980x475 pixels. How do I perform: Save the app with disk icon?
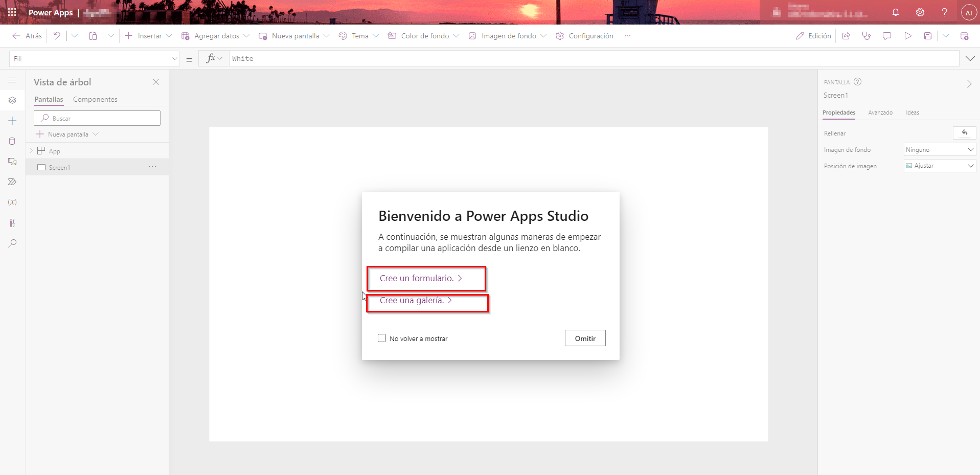click(928, 36)
